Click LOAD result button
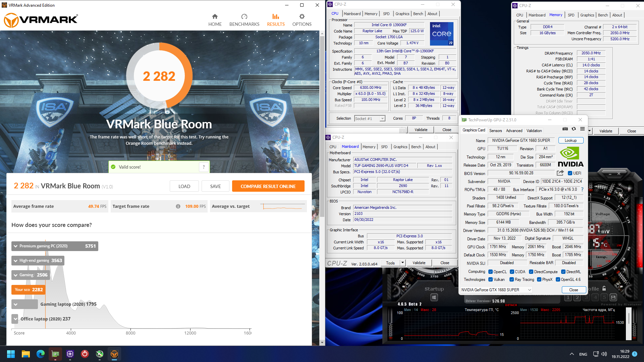The width and height of the screenshot is (644, 362). 184,186
